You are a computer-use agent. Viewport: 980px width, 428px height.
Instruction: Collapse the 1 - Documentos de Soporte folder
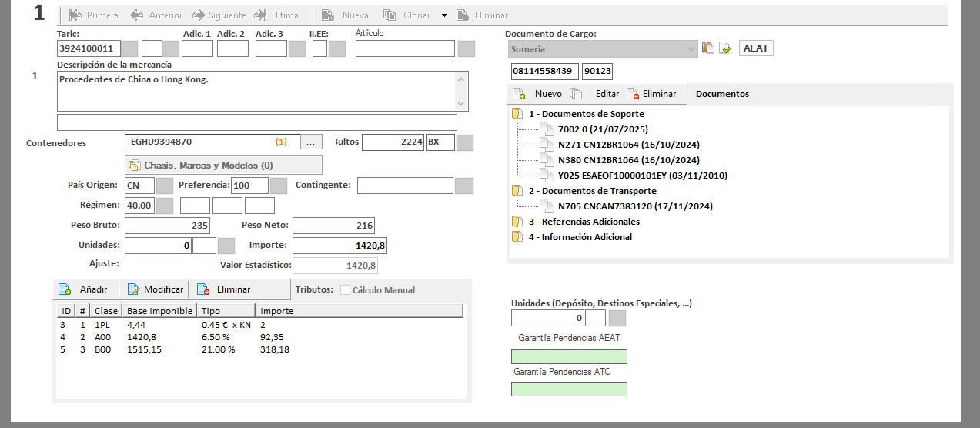pyautogui.click(x=517, y=114)
